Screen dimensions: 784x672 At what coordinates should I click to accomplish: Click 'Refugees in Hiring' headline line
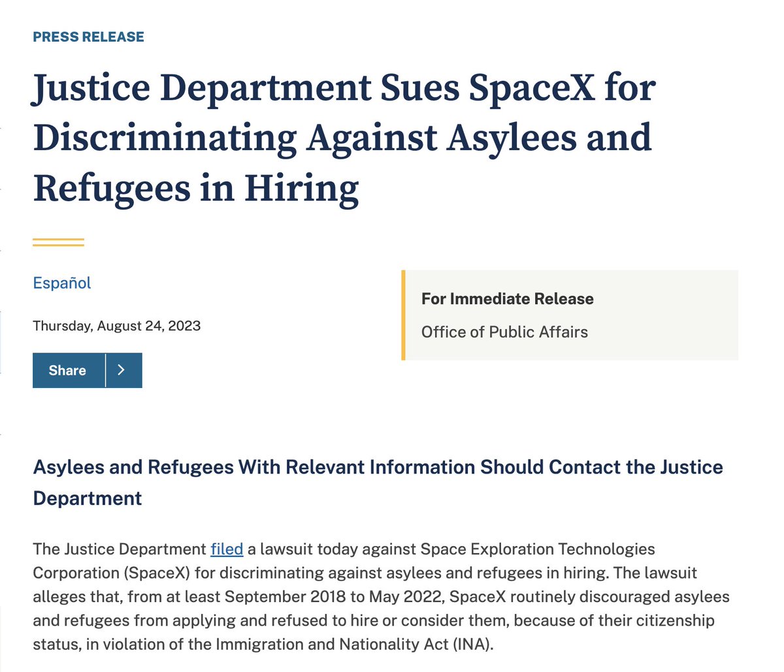[x=196, y=188]
